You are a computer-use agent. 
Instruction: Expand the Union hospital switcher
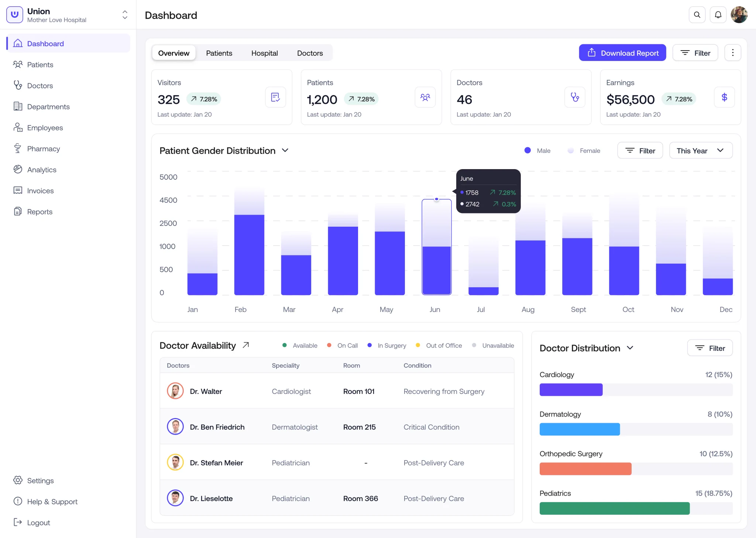pos(125,15)
